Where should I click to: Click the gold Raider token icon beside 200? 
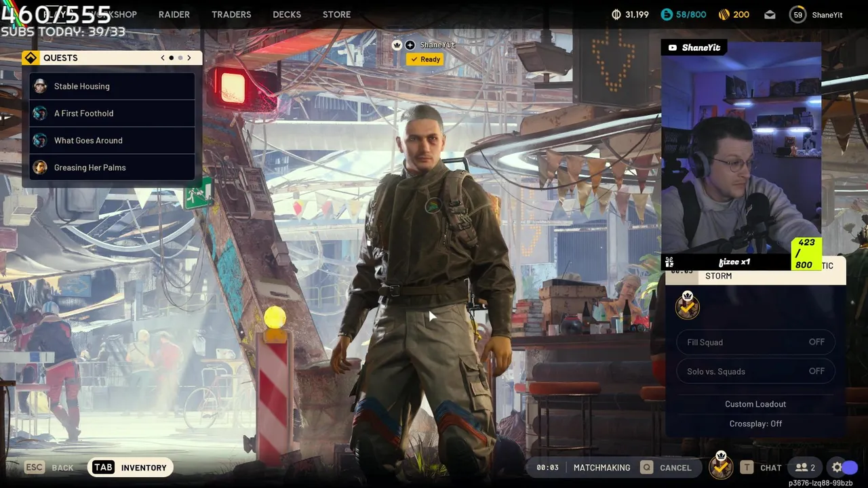(724, 14)
